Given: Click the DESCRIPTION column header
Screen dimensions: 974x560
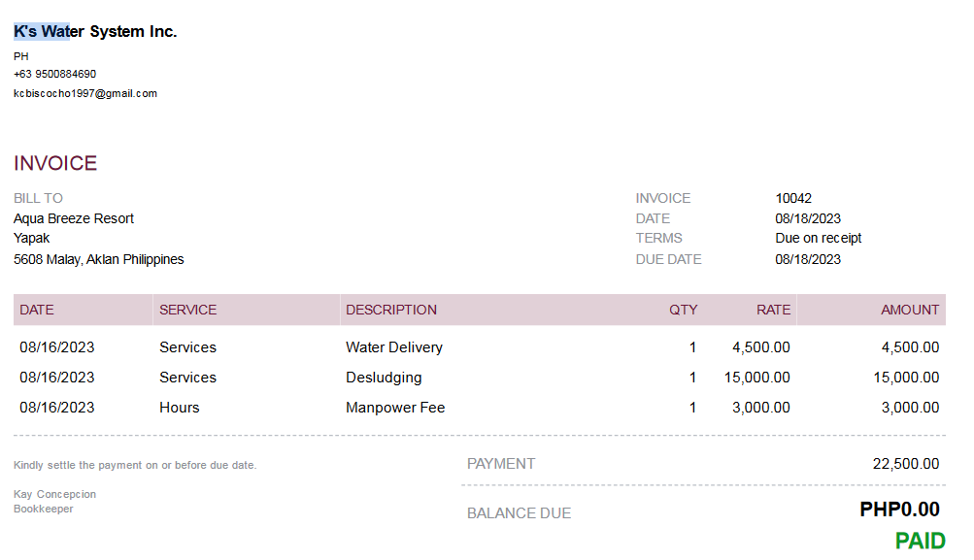Looking at the screenshot, I should click(391, 310).
